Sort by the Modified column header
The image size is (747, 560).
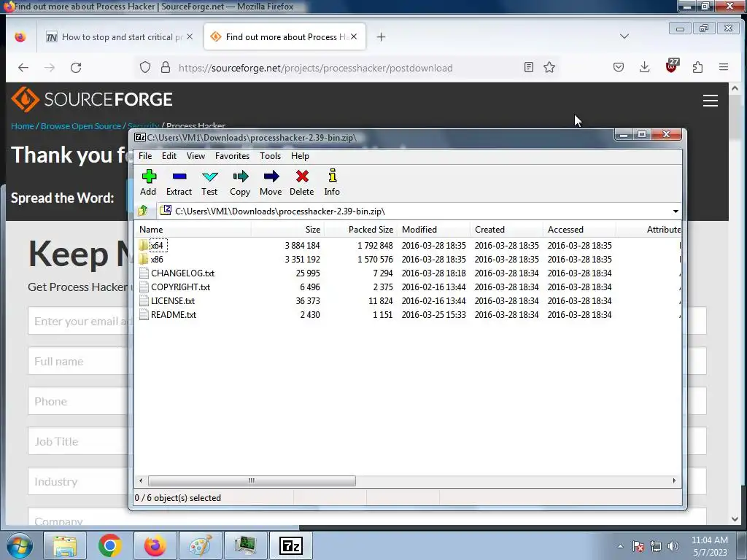[x=433, y=229]
